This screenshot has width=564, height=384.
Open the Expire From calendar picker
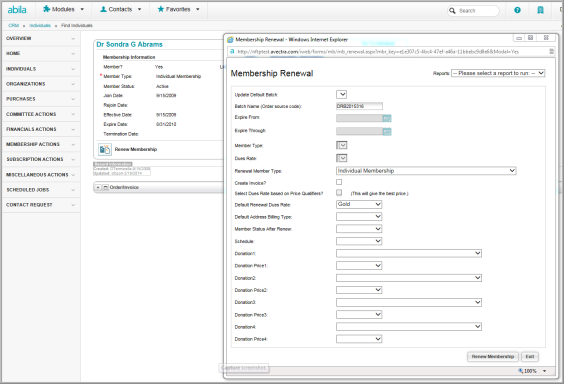click(x=387, y=118)
